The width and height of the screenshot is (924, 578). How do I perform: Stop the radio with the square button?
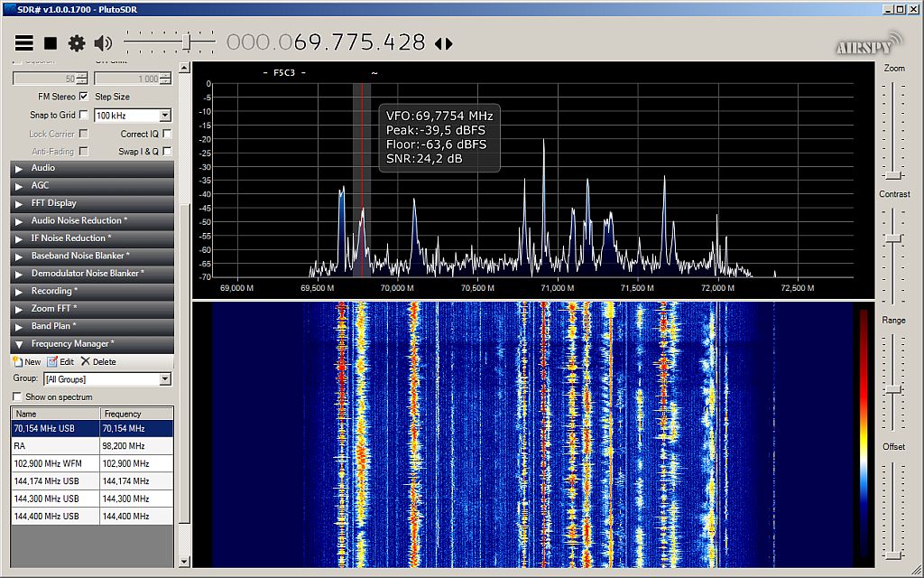pyautogui.click(x=51, y=43)
